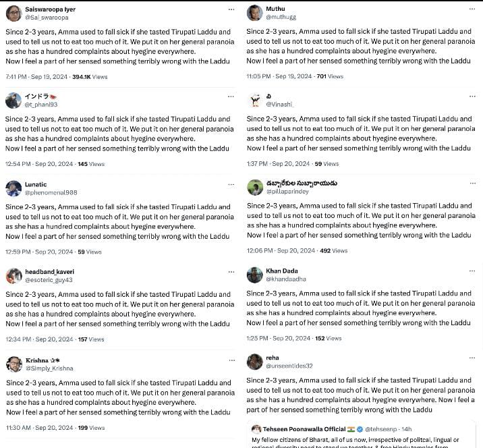Click the avatar beside @t_phani93
This screenshot has height=448, width=483.
[13, 101]
